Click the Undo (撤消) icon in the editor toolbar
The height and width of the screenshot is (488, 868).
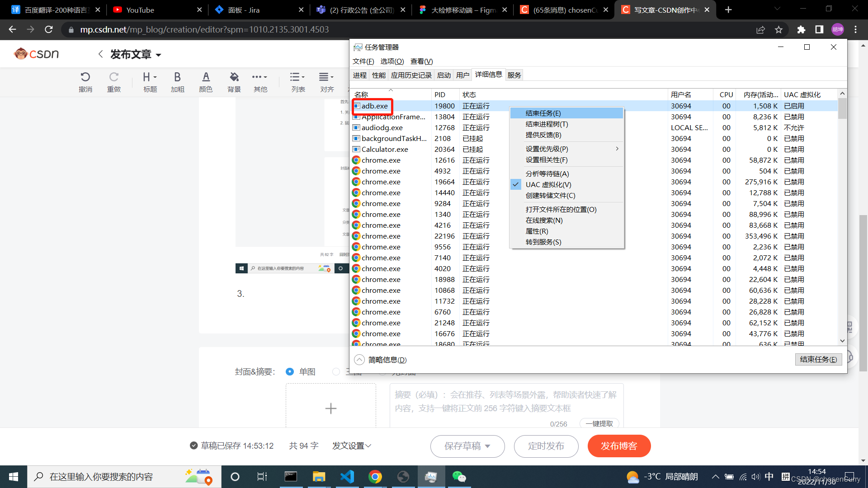coord(85,77)
